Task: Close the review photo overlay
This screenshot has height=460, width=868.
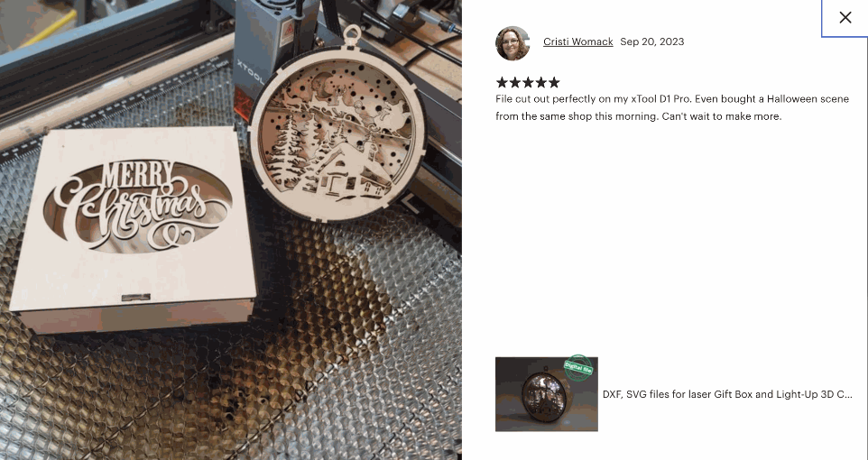Action: 845,18
